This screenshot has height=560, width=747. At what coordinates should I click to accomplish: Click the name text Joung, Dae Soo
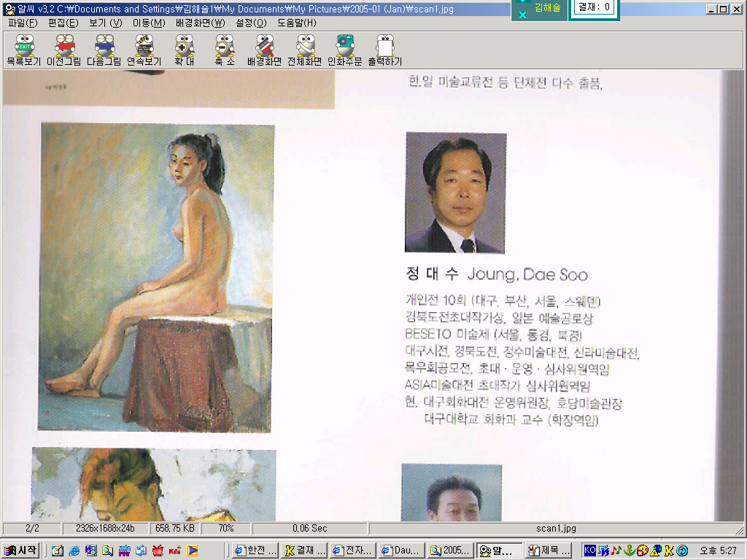[527, 275]
